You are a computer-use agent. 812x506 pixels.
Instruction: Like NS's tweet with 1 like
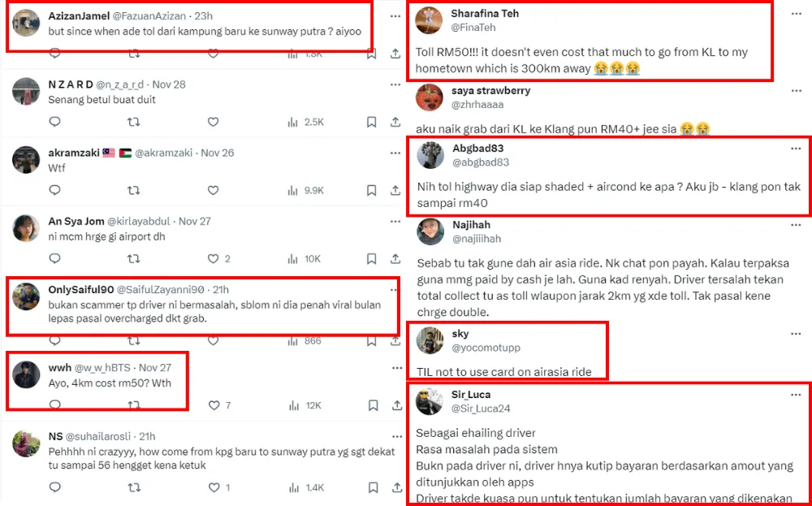pyautogui.click(x=213, y=487)
